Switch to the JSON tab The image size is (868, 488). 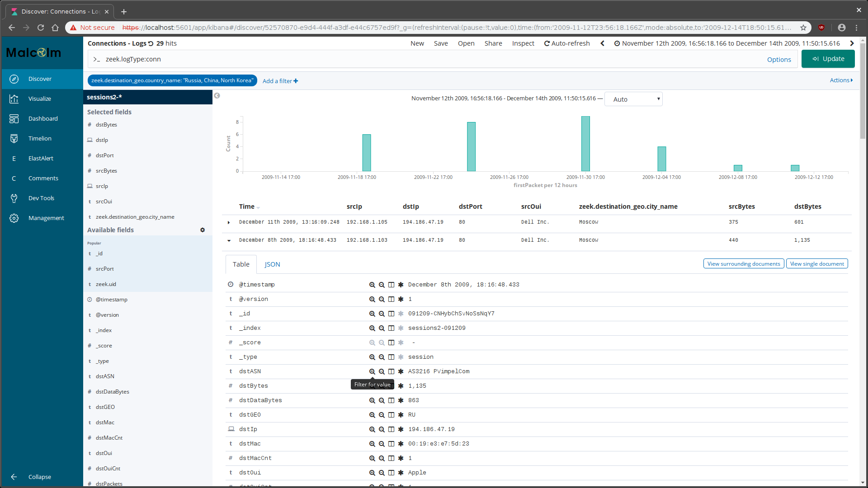[272, 264]
